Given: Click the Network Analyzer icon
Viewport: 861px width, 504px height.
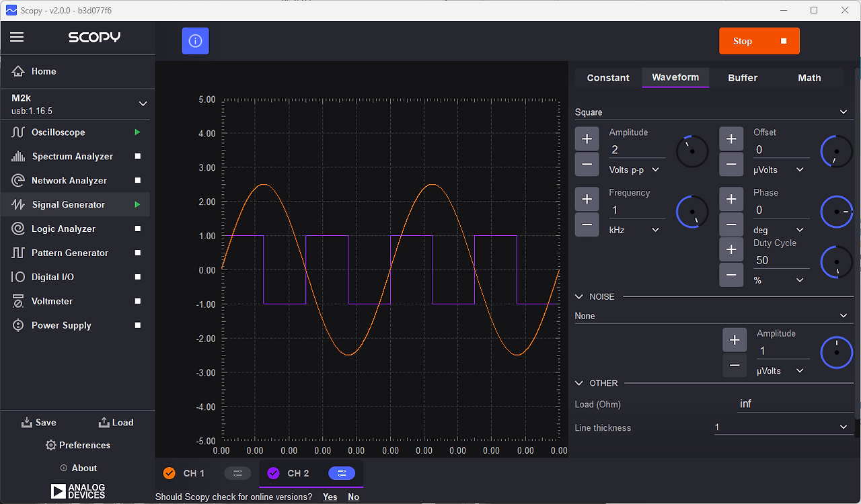Looking at the screenshot, I should point(18,181).
